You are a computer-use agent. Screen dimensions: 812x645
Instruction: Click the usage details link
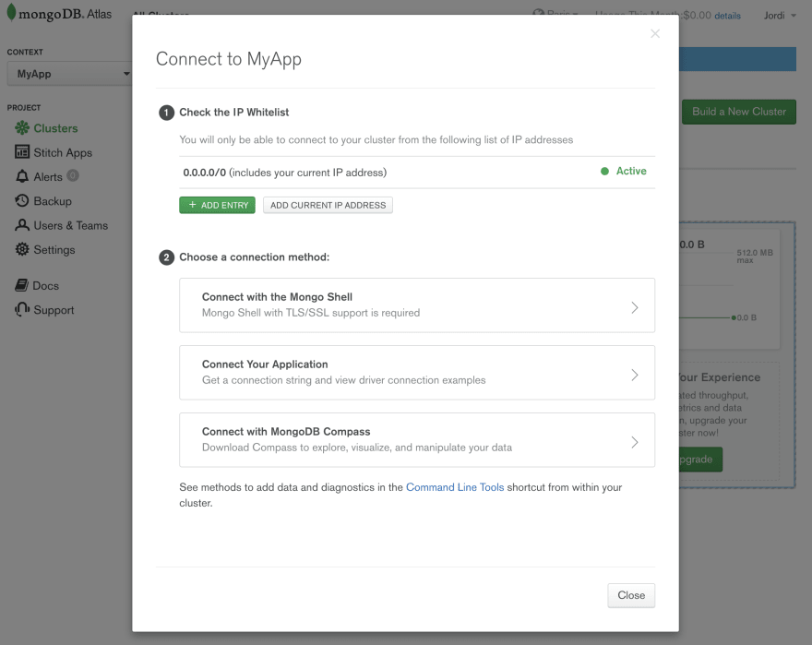click(727, 16)
